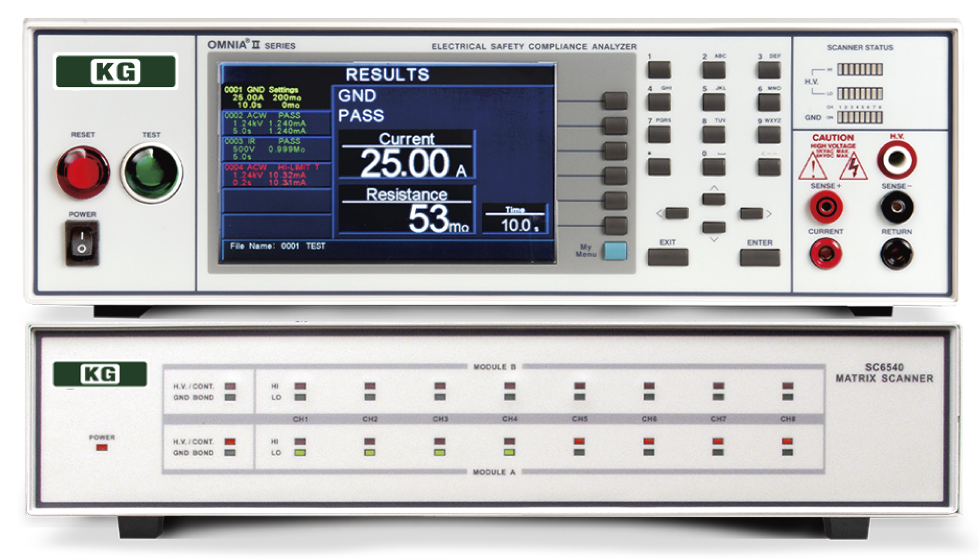
Task: Tap the blue My Menu key
Action: 615,250
